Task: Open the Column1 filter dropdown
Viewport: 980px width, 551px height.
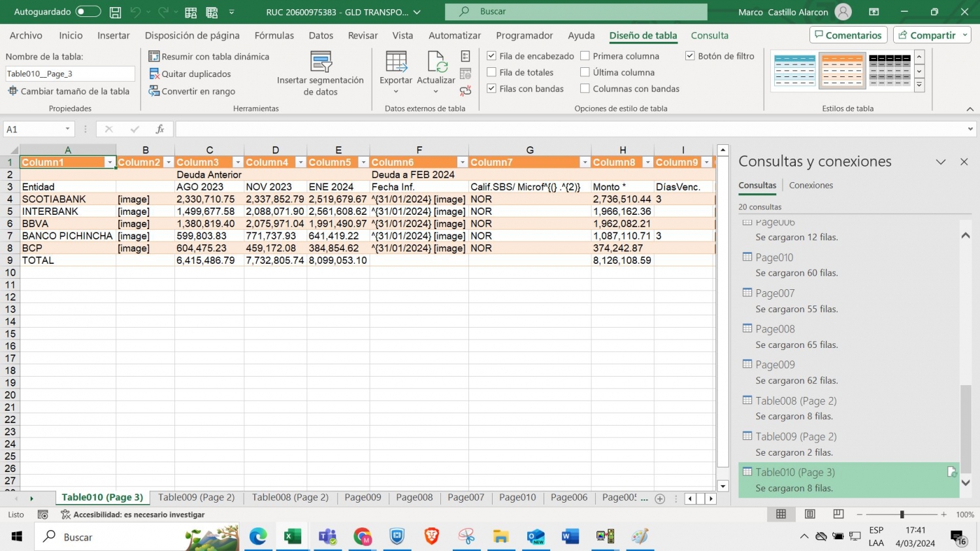Action: tap(110, 163)
